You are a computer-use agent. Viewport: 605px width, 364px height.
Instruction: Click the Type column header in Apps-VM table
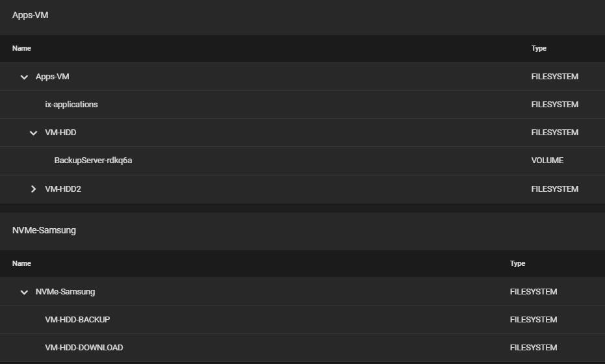(539, 48)
